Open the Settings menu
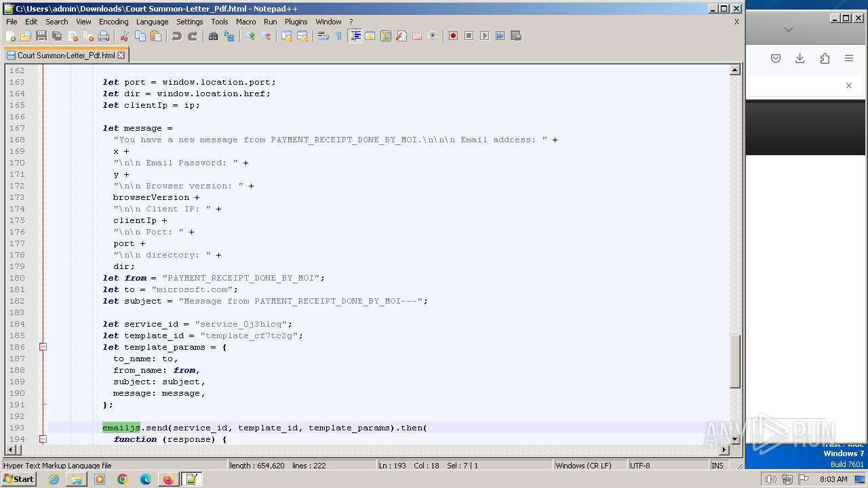This screenshot has width=868, height=488. [189, 22]
